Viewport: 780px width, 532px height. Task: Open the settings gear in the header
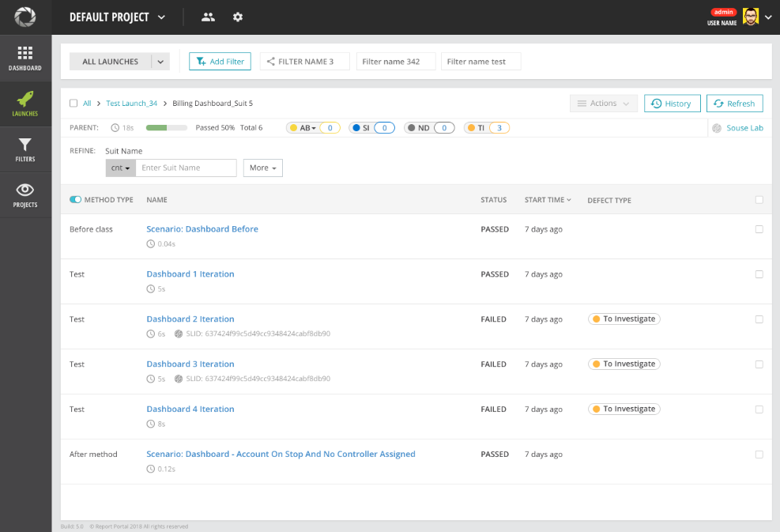click(238, 17)
